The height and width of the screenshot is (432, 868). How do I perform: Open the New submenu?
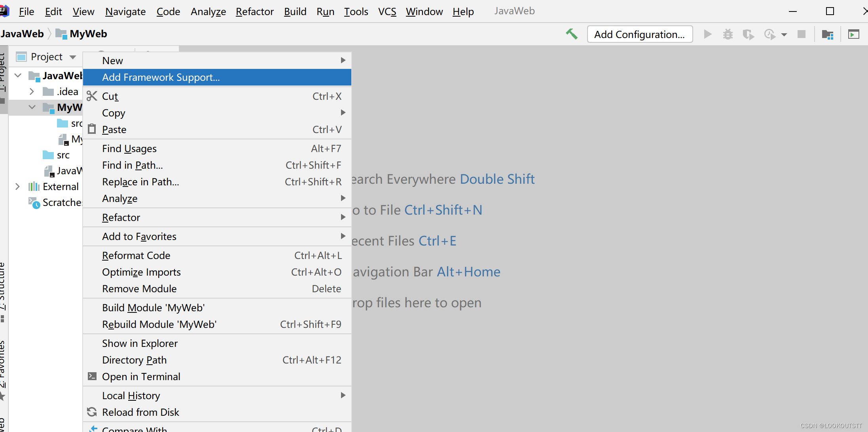217,60
